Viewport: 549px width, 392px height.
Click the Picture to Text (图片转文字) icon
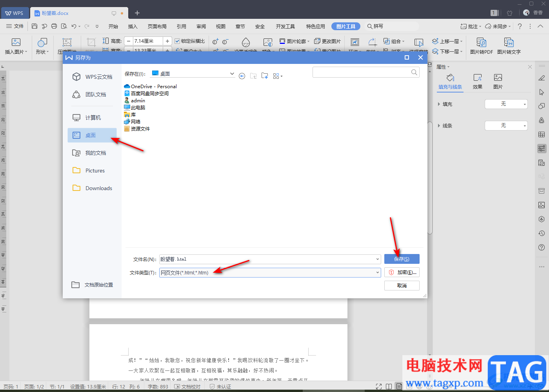pyautogui.click(x=509, y=42)
